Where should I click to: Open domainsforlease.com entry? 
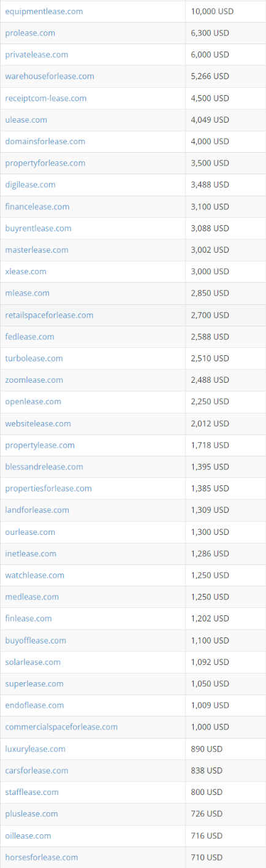pos(45,141)
